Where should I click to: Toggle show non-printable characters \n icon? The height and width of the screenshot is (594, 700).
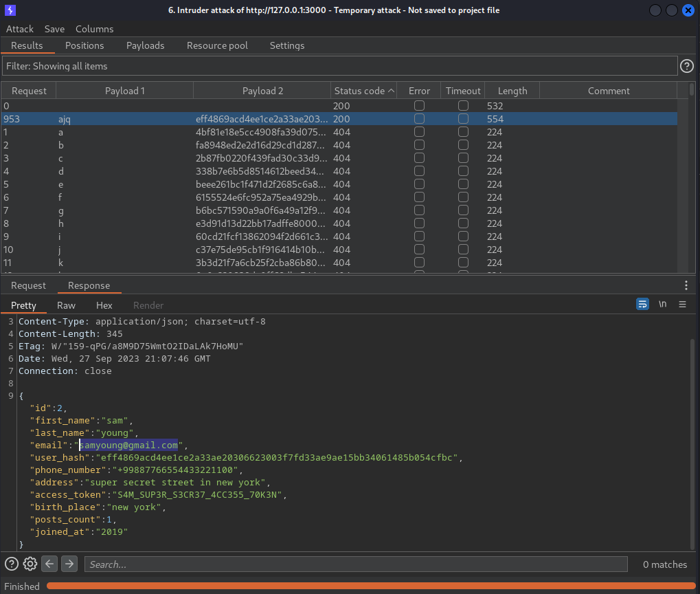(662, 305)
